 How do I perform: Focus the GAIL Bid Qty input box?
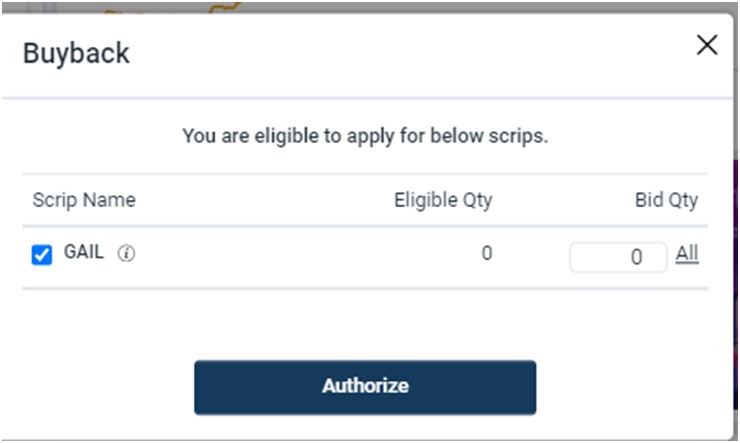(x=618, y=257)
